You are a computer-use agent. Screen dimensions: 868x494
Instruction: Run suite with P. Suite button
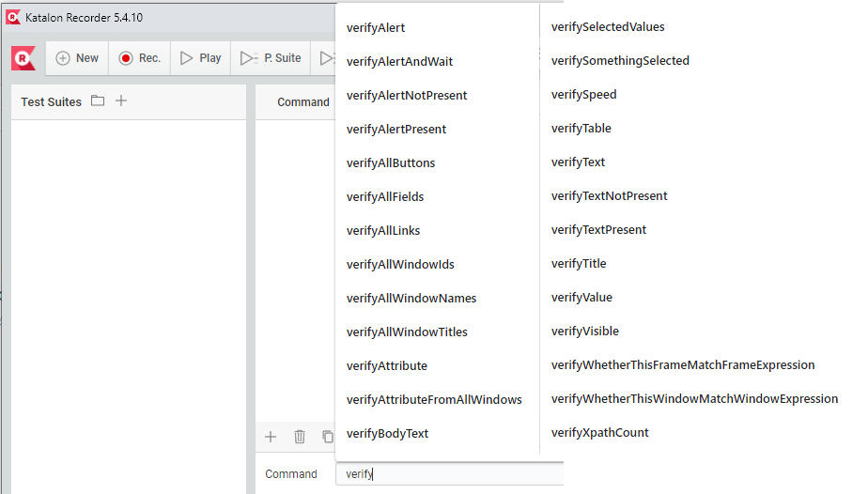[271, 58]
